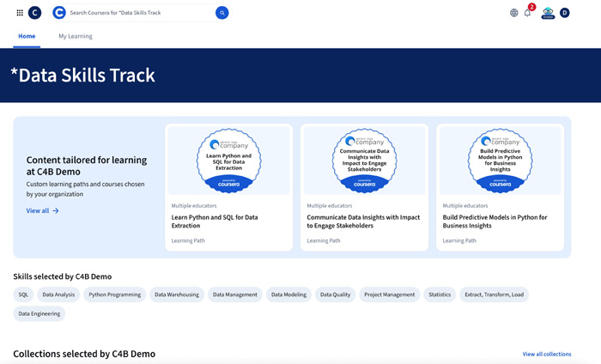Click the Coursera coach assistant icon
601x364 pixels.
[548, 13]
